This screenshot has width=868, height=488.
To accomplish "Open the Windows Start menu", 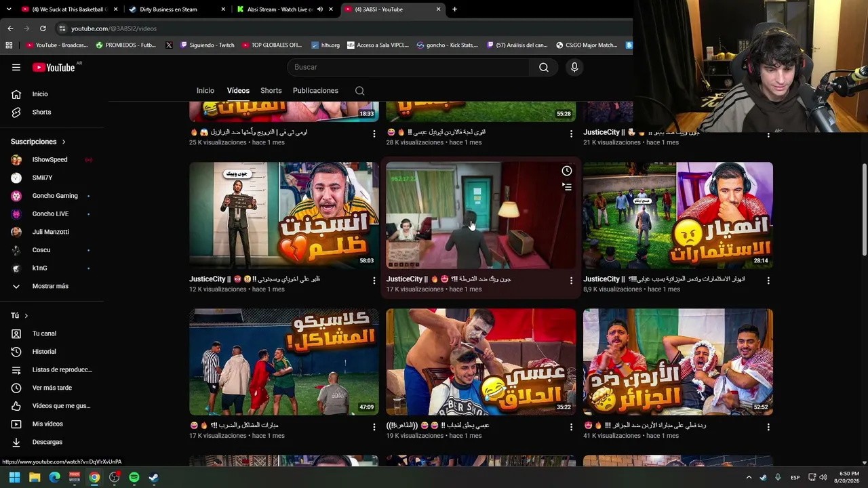I will pos(15,477).
